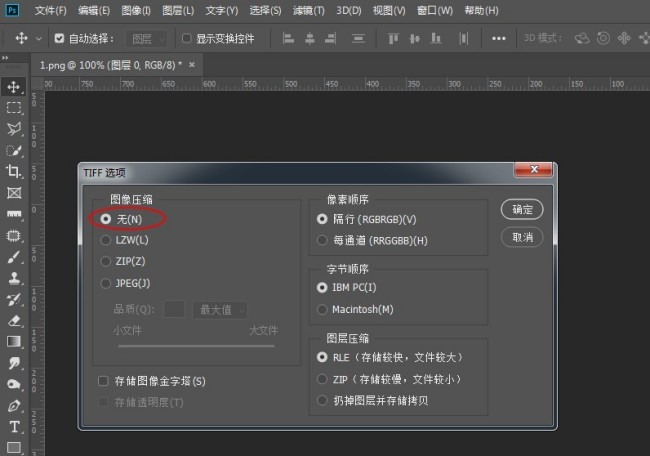The height and width of the screenshot is (456, 650).
Task: Enable the 显示变换控件 checkbox
Action: point(187,39)
